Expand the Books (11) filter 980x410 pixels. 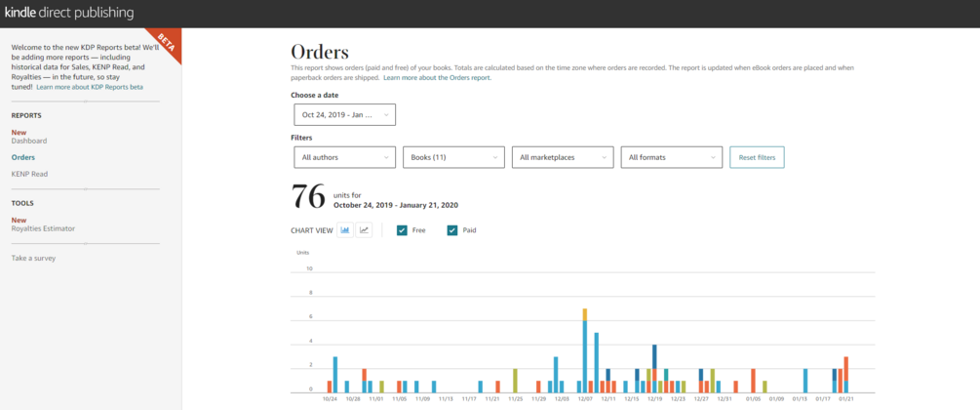(453, 157)
